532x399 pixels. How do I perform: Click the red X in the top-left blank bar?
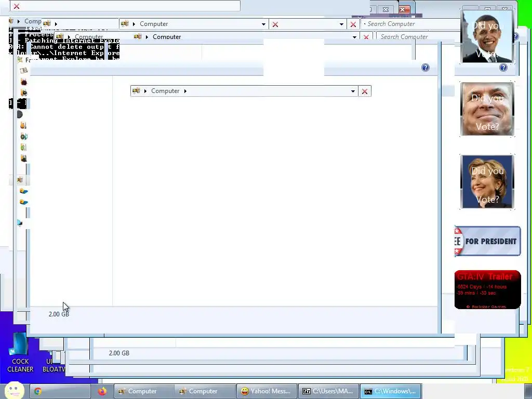pos(16,6)
